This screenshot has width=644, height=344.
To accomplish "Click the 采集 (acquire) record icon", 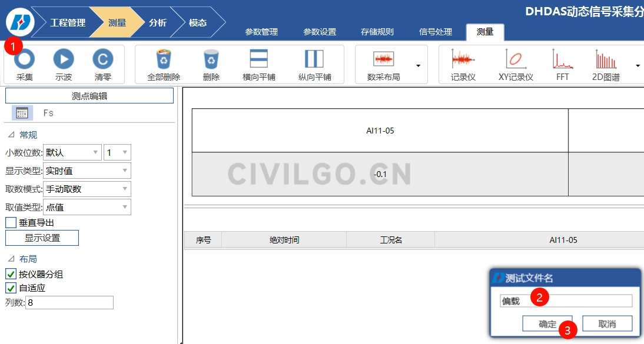I will click(x=25, y=59).
